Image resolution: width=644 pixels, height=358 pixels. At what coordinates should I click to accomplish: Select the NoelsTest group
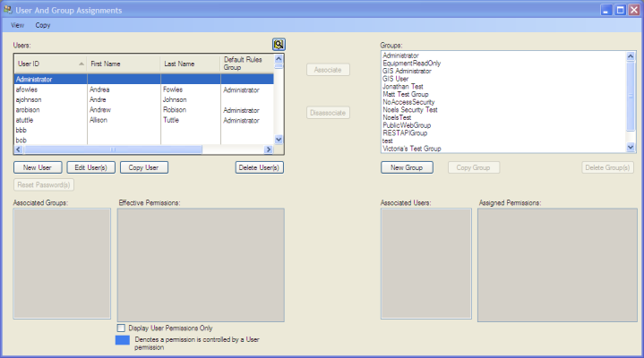tap(397, 118)
